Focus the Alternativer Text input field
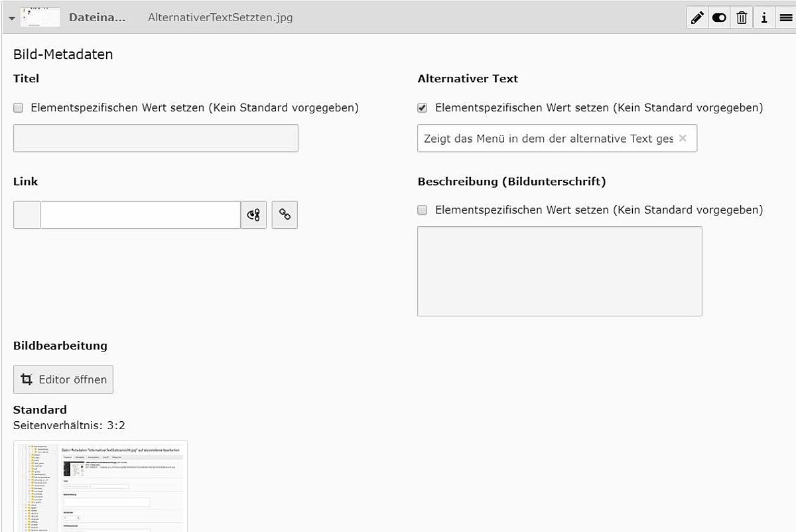 pyautogui.click(x=557, y=138)
